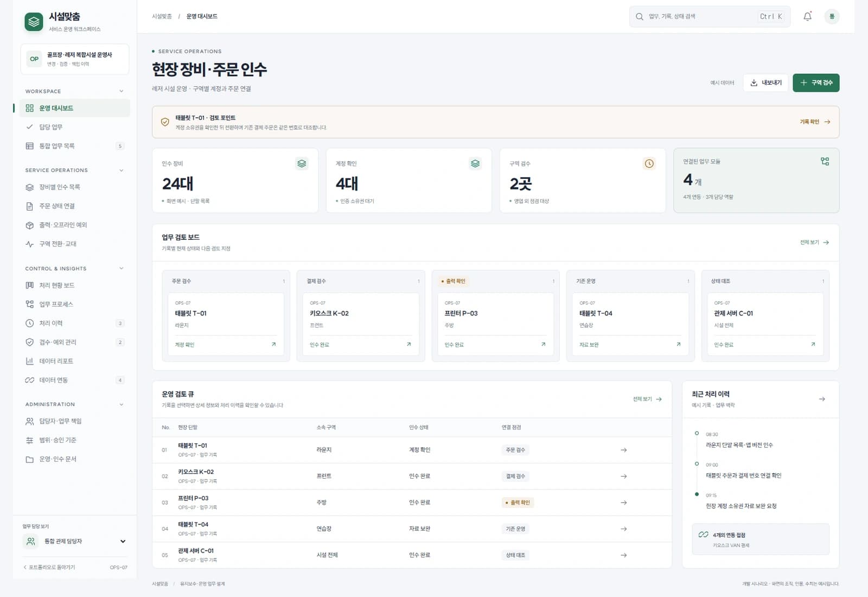This screenshot has width=868, height=597.
Task: Click the layers icon on 계정 확인 card
Action: (x=475, y=163)
